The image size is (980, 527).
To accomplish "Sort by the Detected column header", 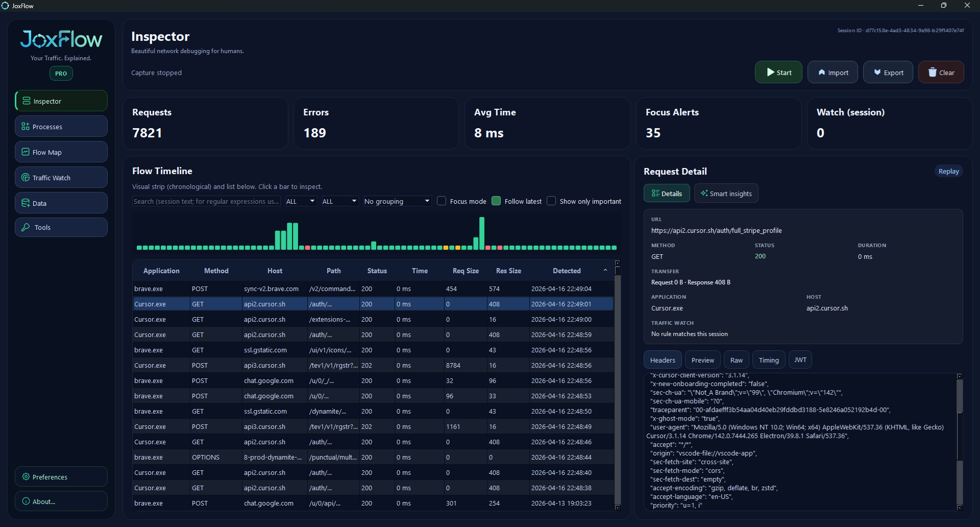I will coord(567,271).
